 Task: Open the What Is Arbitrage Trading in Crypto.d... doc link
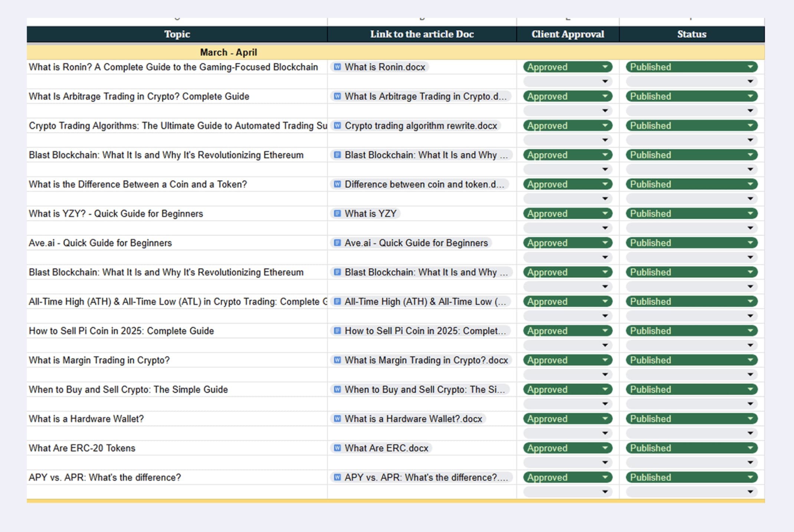[x=421, y=96]
